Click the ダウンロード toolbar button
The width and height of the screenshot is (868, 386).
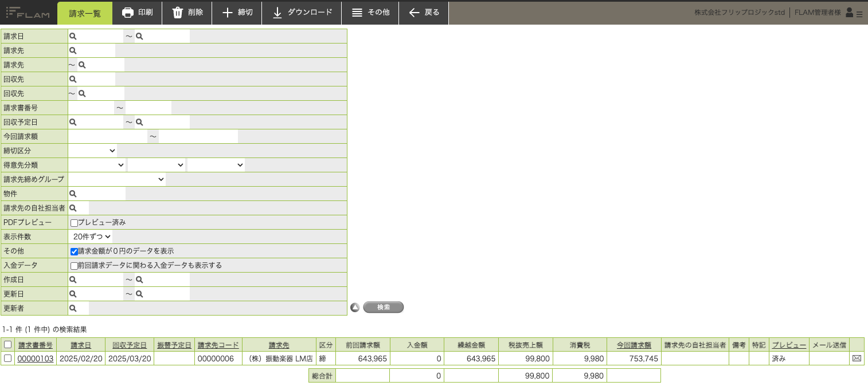click(302, 13)
